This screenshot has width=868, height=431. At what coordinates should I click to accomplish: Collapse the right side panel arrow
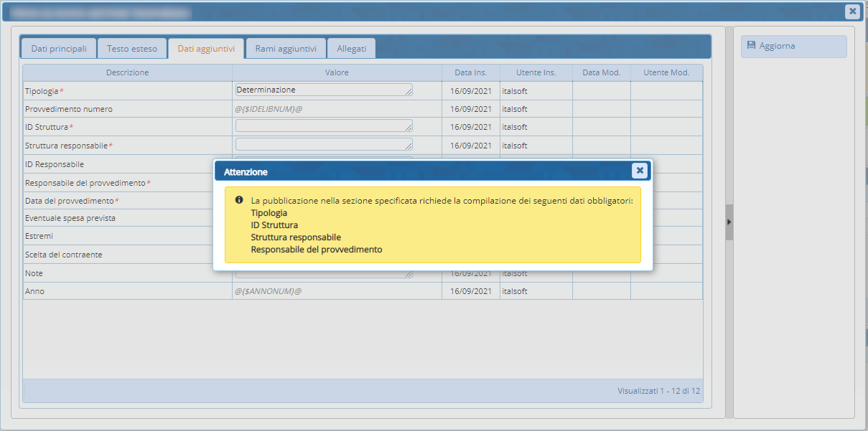(x=729, y=222)
